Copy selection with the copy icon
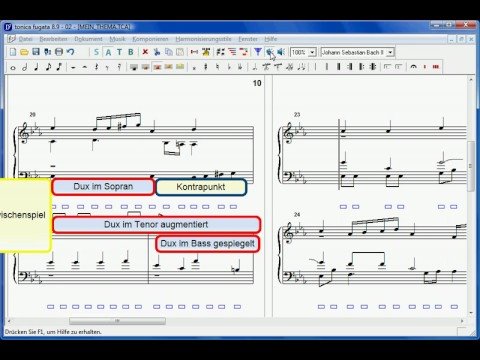Image resolution: width=480 pixels, height=360 pixels. click(x=168, y=52)
